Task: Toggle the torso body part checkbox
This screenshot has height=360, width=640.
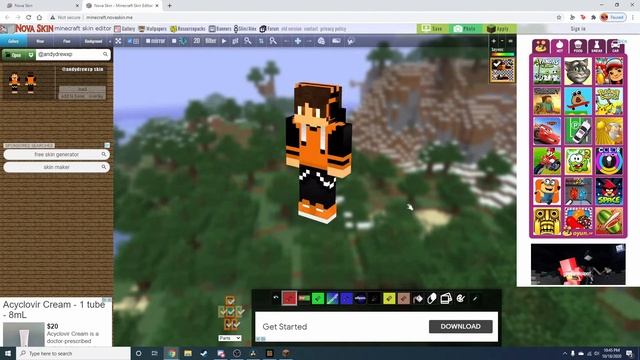Action: click(x=231, y=312)
